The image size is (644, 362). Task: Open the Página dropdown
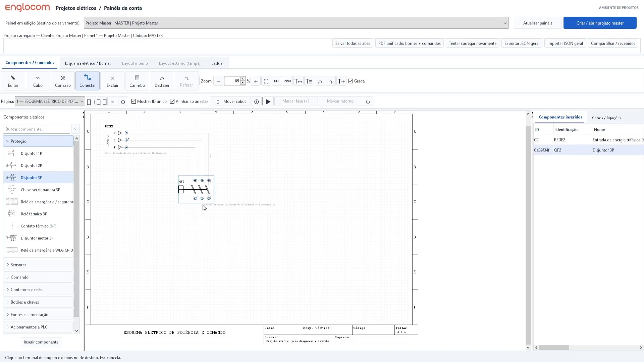coord(50,101)
